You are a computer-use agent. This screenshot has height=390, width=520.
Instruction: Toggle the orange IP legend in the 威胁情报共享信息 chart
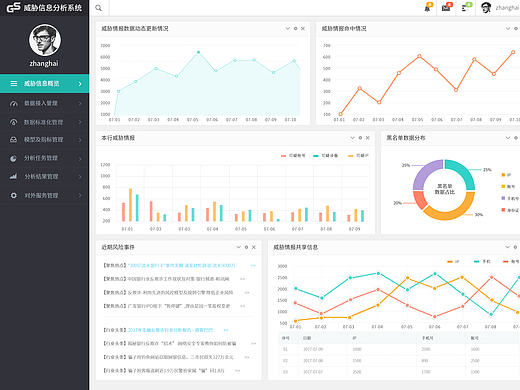point(453,262)
